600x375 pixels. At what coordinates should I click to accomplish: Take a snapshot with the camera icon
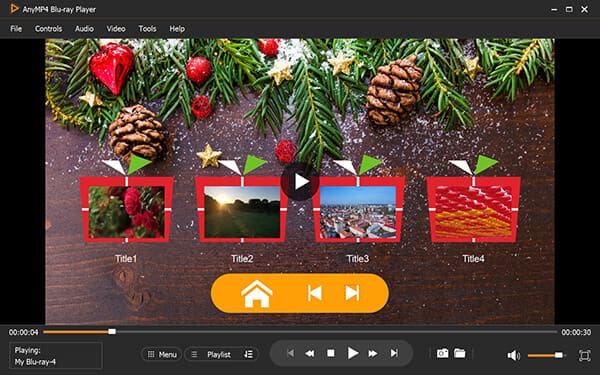click(x=442, y=353)
